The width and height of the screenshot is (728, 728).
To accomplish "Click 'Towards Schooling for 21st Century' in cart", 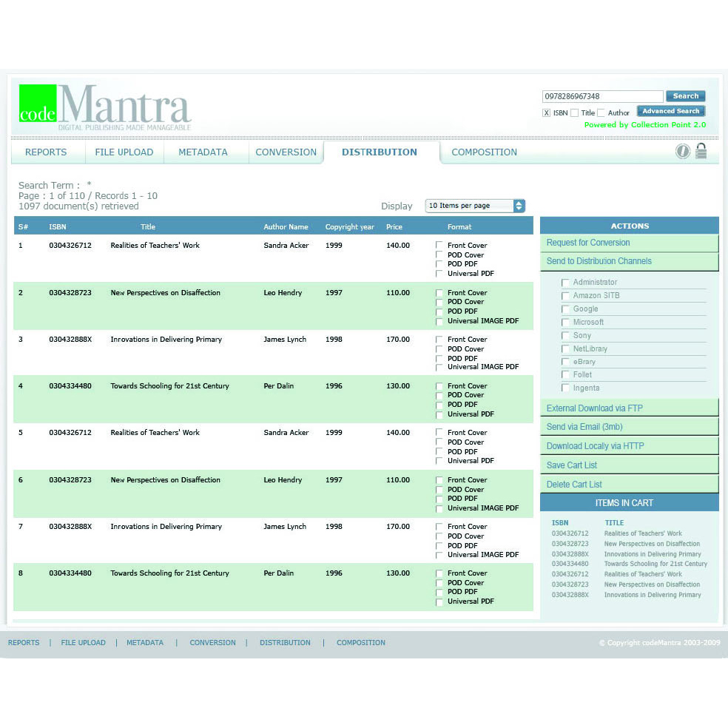I will pos(655,564).
